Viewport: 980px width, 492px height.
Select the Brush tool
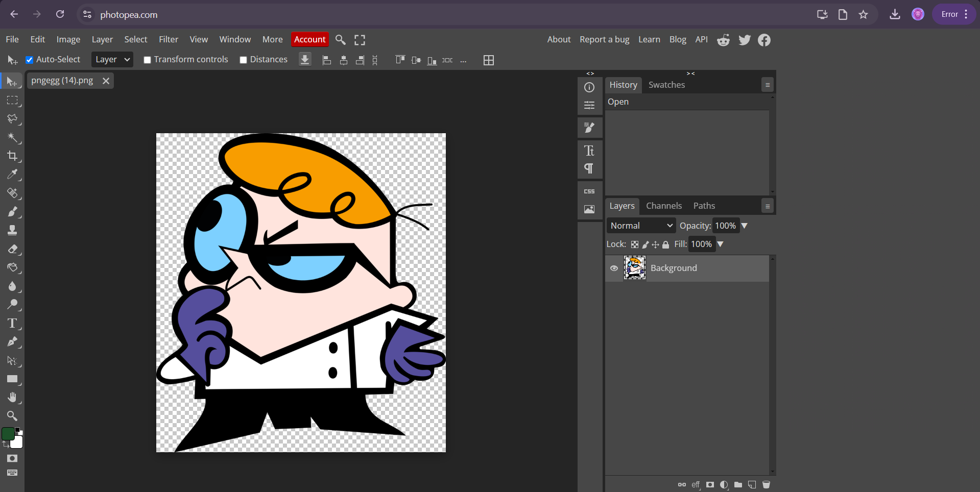(12, 212)
